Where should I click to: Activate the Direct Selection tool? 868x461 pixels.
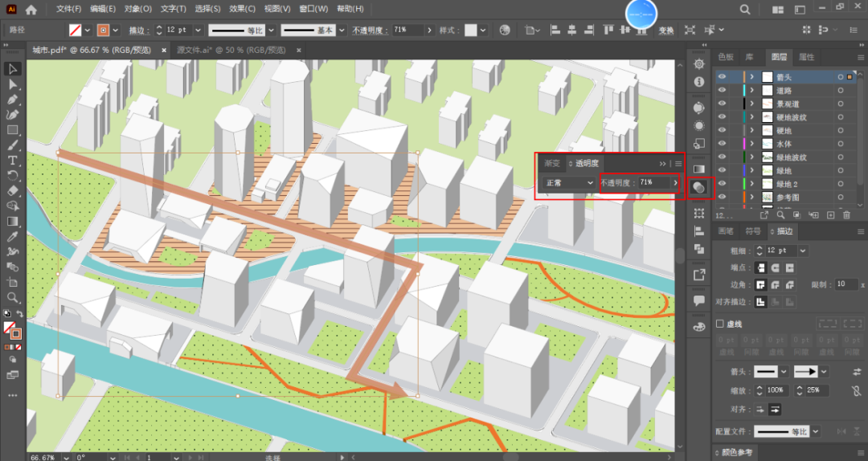coord(13,84)
